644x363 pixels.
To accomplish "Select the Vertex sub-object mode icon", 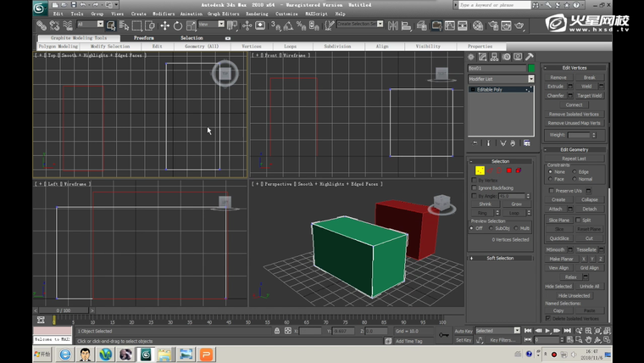I will pyautogui.click(x=480, y=170).
